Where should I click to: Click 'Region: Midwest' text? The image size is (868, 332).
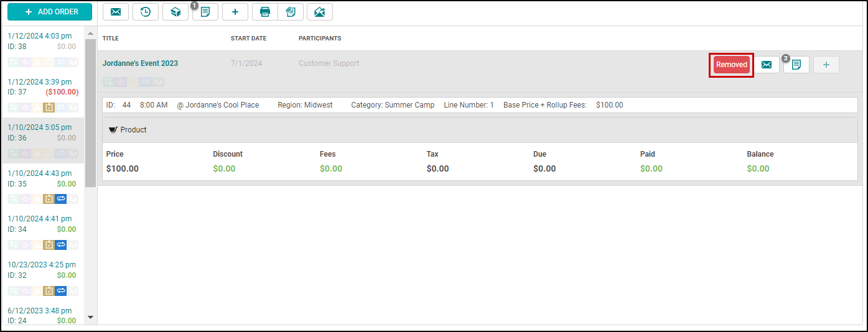pos(305,105)
